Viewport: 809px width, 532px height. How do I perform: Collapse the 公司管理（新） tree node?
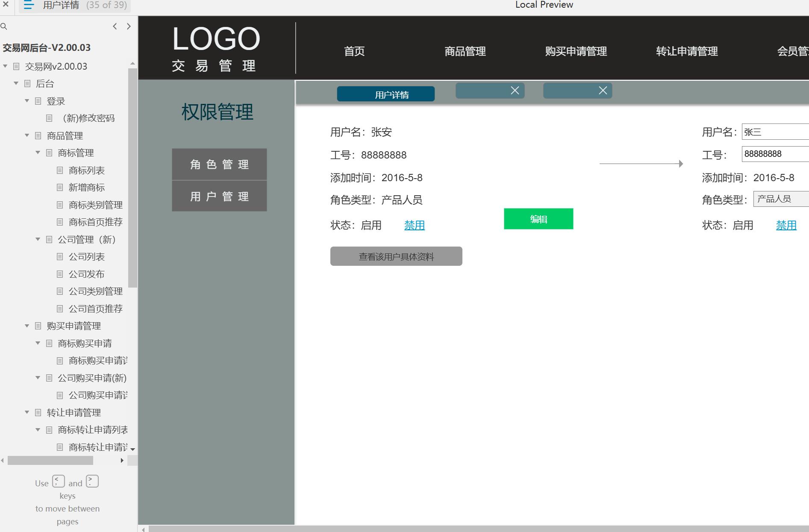38,239
